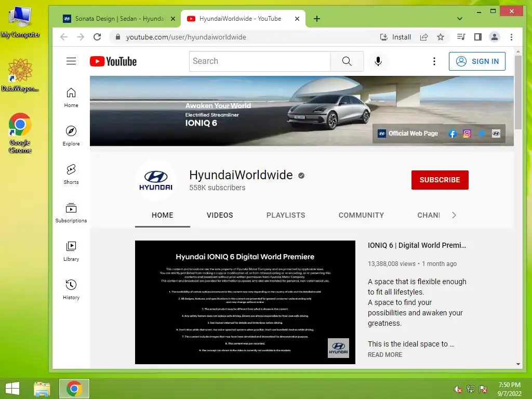Open Explore in YouTube sidebar
The image size is (532, 399).
(71, 136)
